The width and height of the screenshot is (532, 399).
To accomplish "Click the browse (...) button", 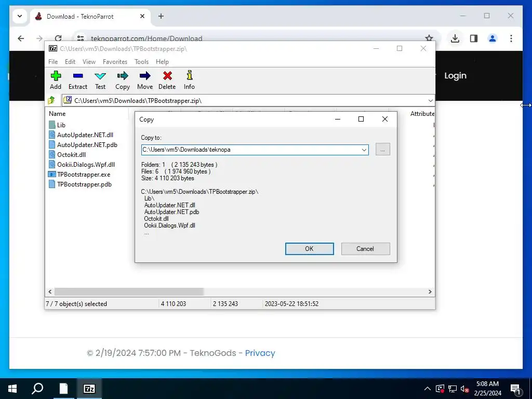I will 383,149.
